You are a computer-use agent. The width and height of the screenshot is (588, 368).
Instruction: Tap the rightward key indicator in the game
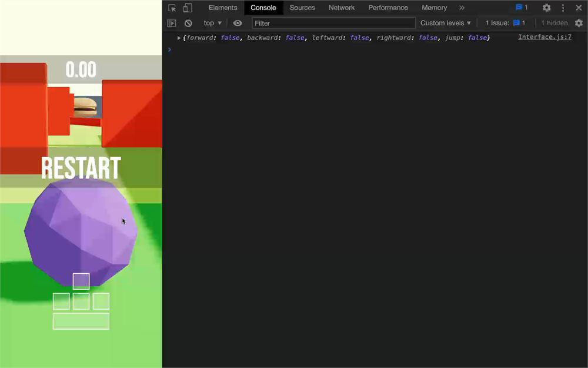101,301
